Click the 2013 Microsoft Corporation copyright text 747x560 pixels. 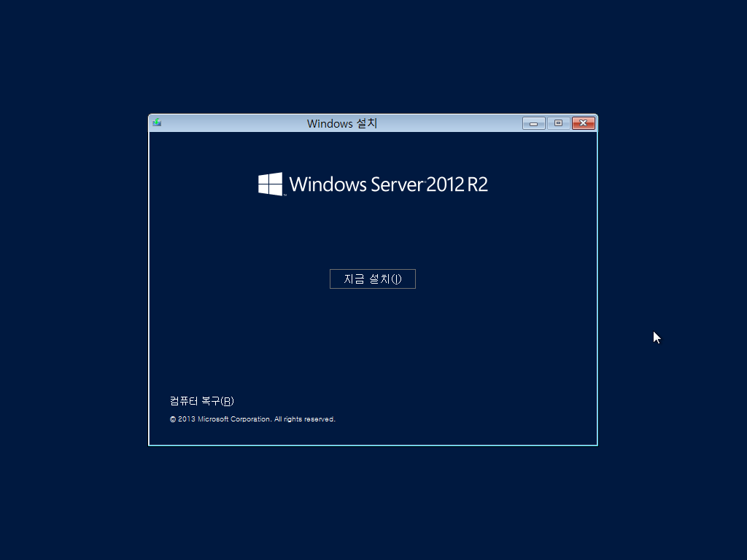252,419
